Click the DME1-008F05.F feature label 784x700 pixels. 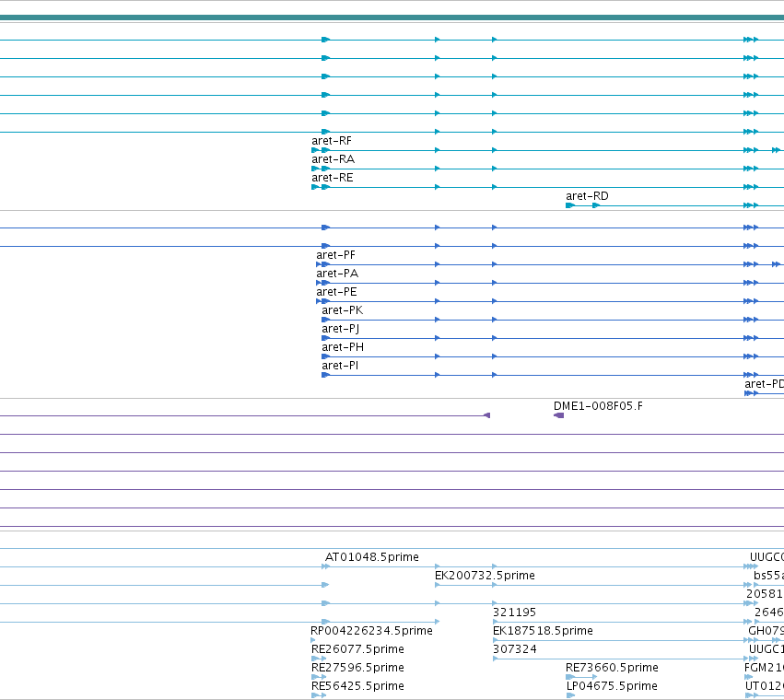click(x=598, y=406)
